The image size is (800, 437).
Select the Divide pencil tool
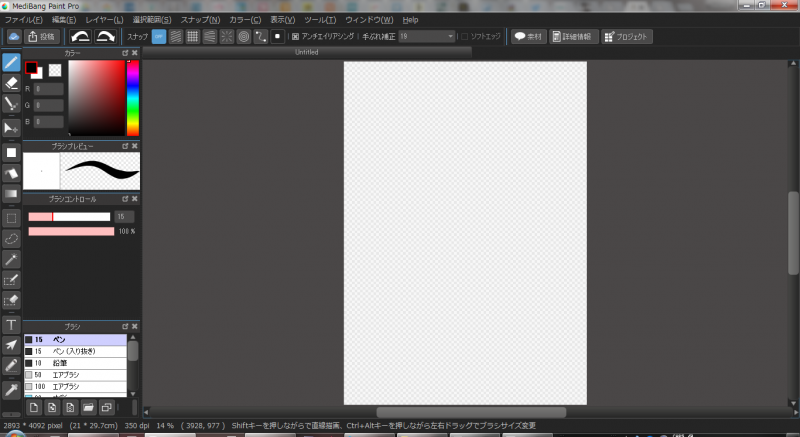[11, 366]
